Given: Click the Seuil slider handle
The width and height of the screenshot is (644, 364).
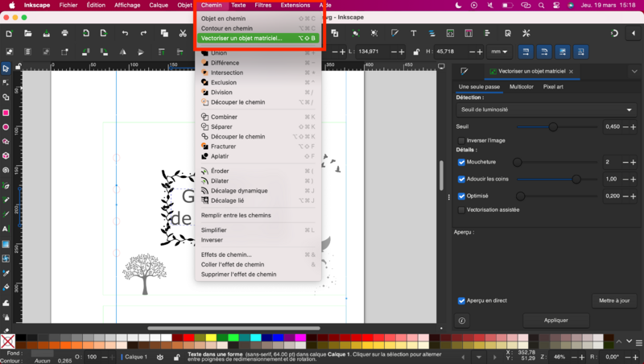Looking at the screenshot, I should tap(553, 126).
